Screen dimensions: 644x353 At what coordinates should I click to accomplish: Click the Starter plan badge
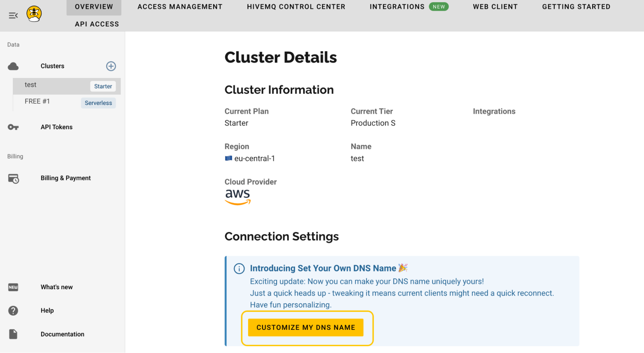[103, 86]
